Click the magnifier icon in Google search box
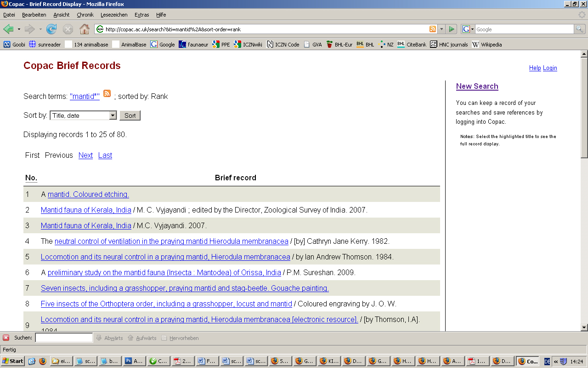 click(x=580, y=29)
